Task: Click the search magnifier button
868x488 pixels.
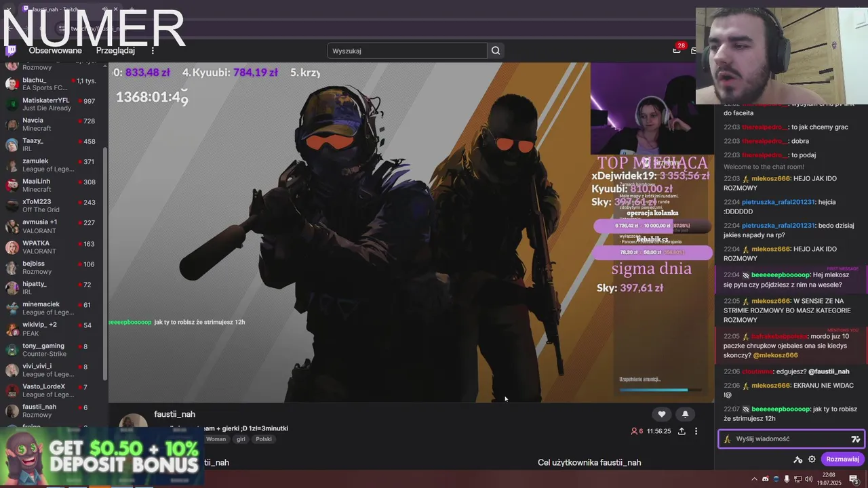Action: coord(496,51)
